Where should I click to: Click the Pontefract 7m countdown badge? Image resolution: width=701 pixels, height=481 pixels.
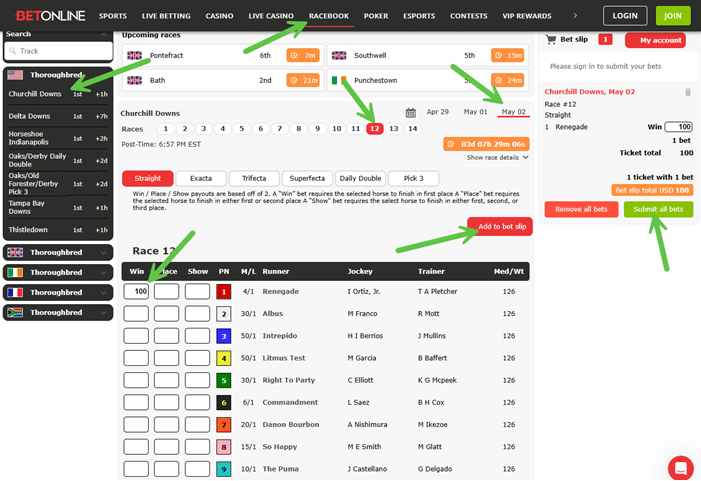click(303, 55)
